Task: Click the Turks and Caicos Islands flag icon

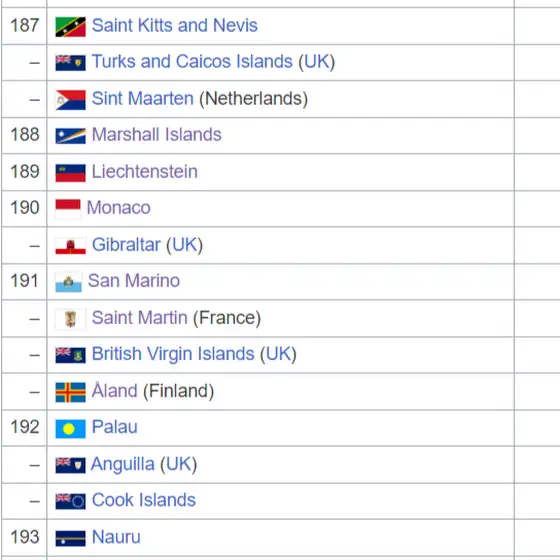Action: 70,63
